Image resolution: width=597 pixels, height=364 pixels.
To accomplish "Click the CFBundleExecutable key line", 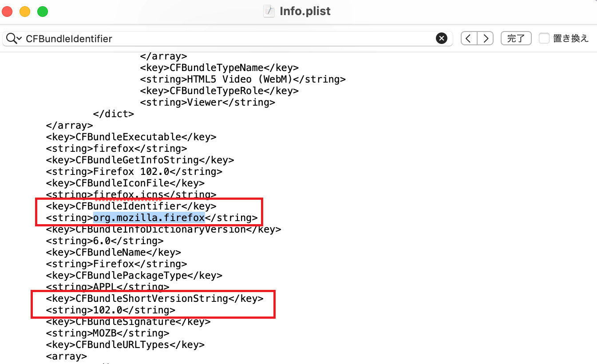I will point(131,137).
